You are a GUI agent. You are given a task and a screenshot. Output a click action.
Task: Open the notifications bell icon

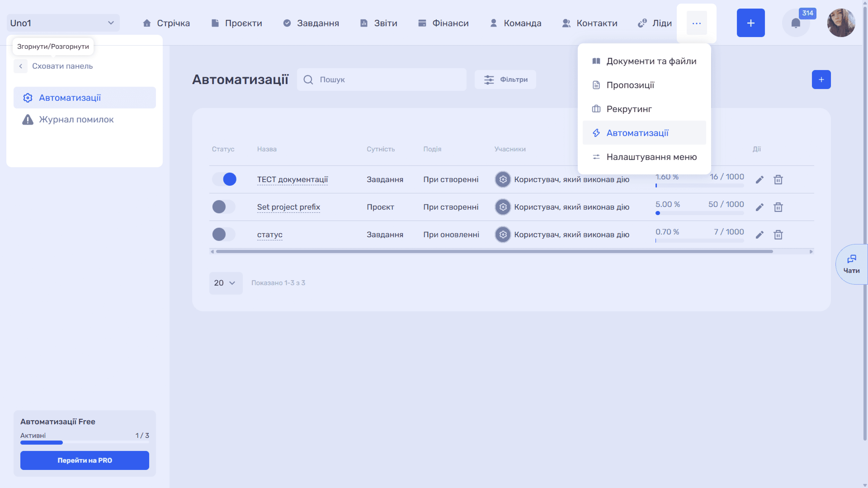pyautogui.click(x=796, y=23)
